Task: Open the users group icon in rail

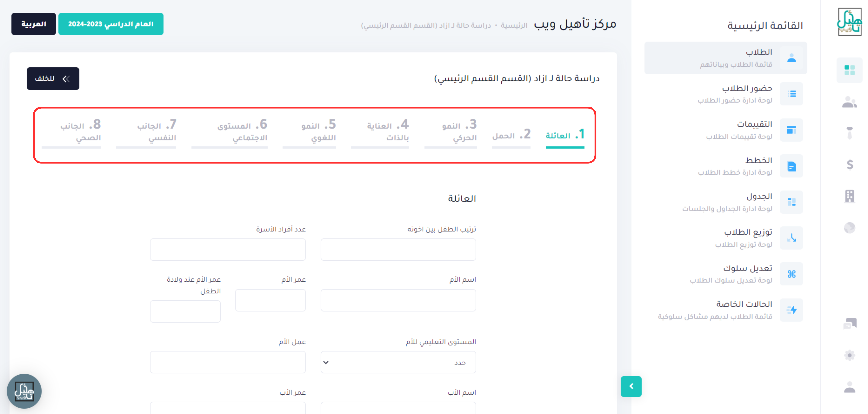Action: click(x=849, y=102)
